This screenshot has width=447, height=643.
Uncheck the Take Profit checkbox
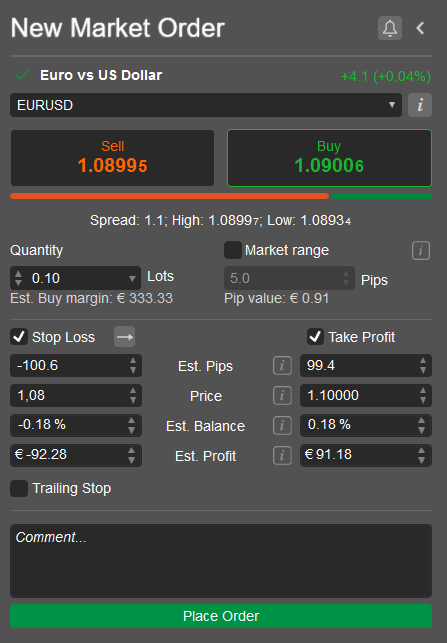(x=315, y=337)
